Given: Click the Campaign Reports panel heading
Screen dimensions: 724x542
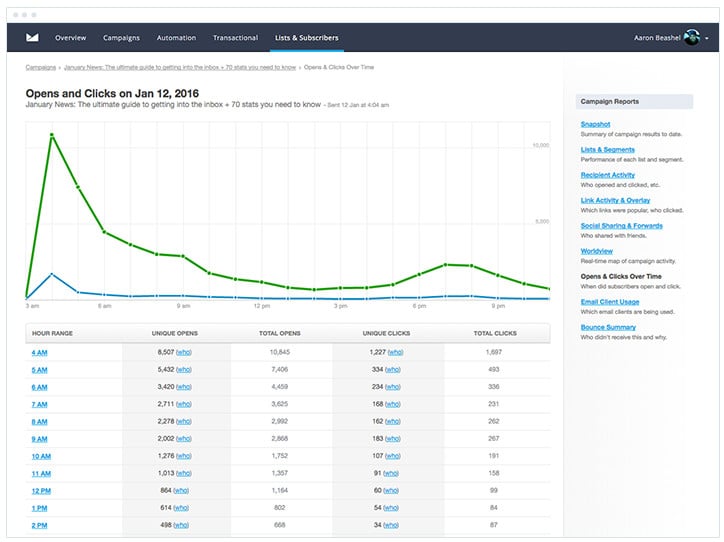Looking at the screenshot, I should [634, 102].
